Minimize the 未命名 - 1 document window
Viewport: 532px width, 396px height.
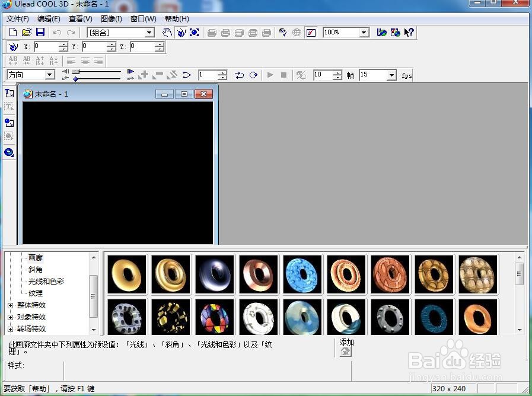click(x=164, y=94)
